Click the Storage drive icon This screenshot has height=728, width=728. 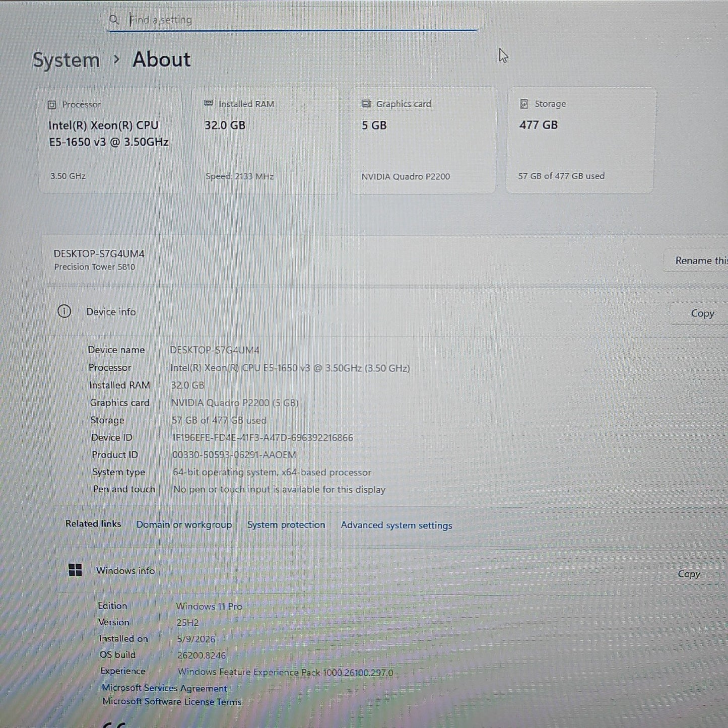click(x=524, y=104)
